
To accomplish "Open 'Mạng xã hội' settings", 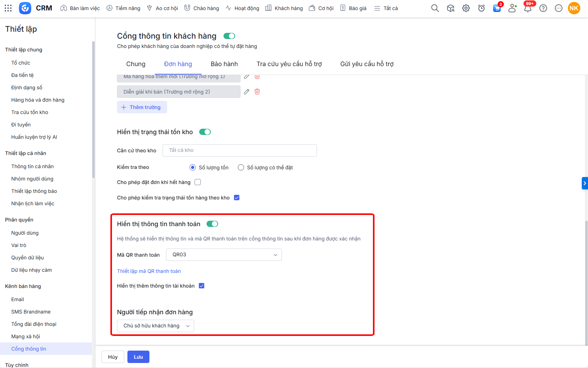I will coord(26,336).
